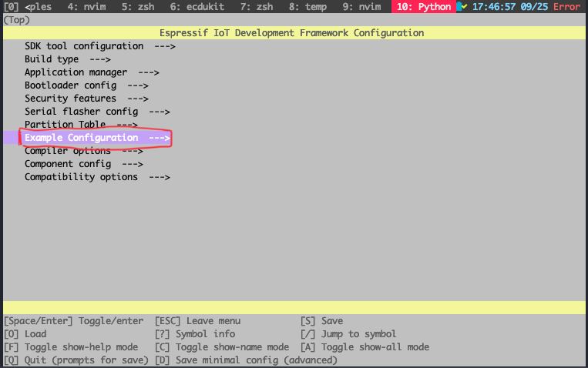This screenshot has height=368, width=588.
Task: Click the Espressif IoT Development Framework title
Action: 292,33
